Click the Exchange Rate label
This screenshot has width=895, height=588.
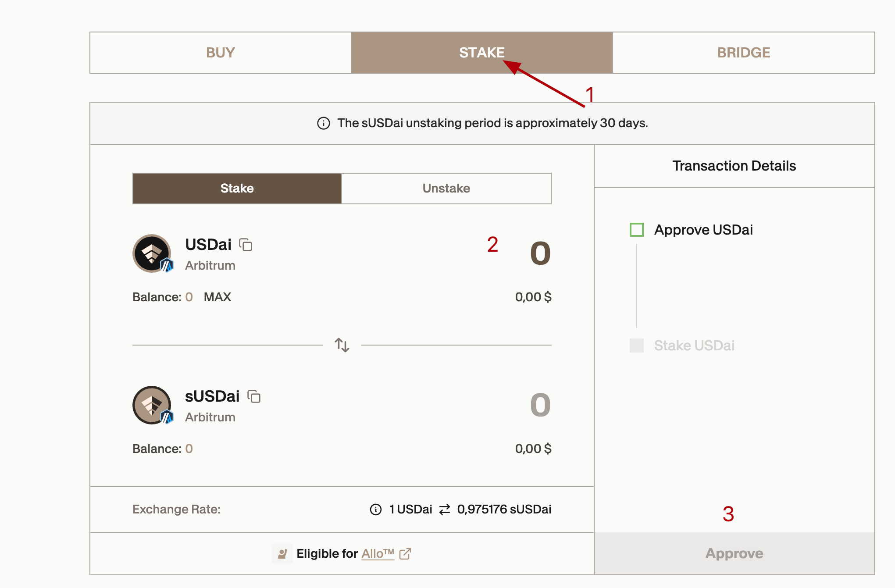coord(177,510)
